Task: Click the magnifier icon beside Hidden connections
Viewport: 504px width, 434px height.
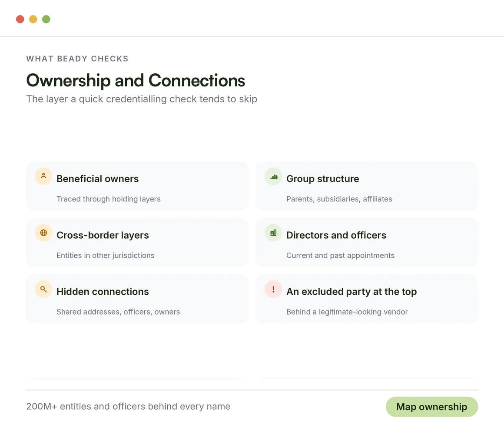Action: pos(43,289)
